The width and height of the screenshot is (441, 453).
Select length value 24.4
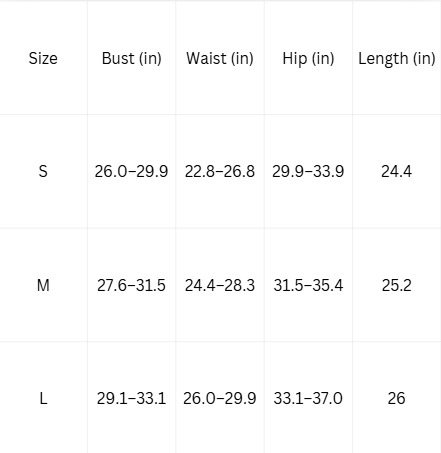point(396,171)
